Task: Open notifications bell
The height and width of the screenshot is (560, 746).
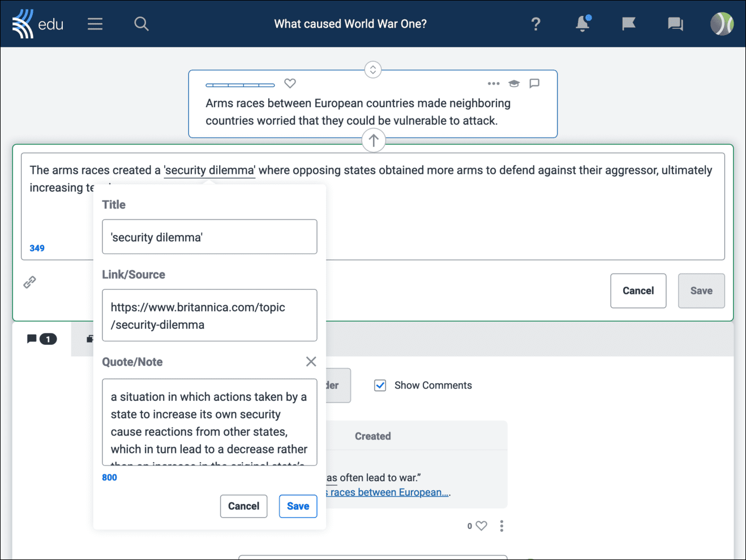Action: click(x=583, y=24)
